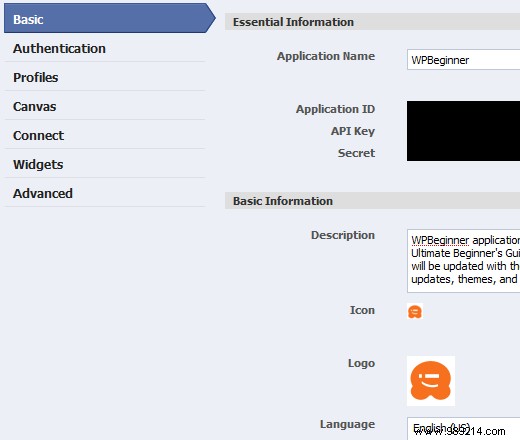Go to the Canvas settings tab
This screenshot has width=520, height=440.
[105, 106]
